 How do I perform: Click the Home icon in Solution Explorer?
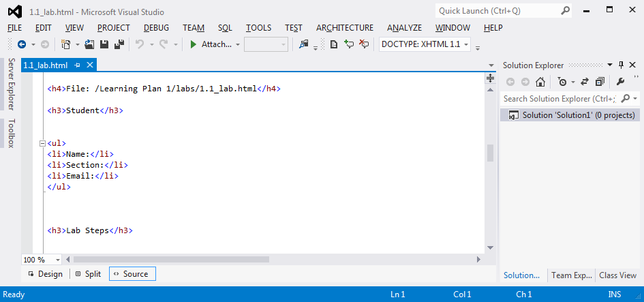tap(540, 82)
